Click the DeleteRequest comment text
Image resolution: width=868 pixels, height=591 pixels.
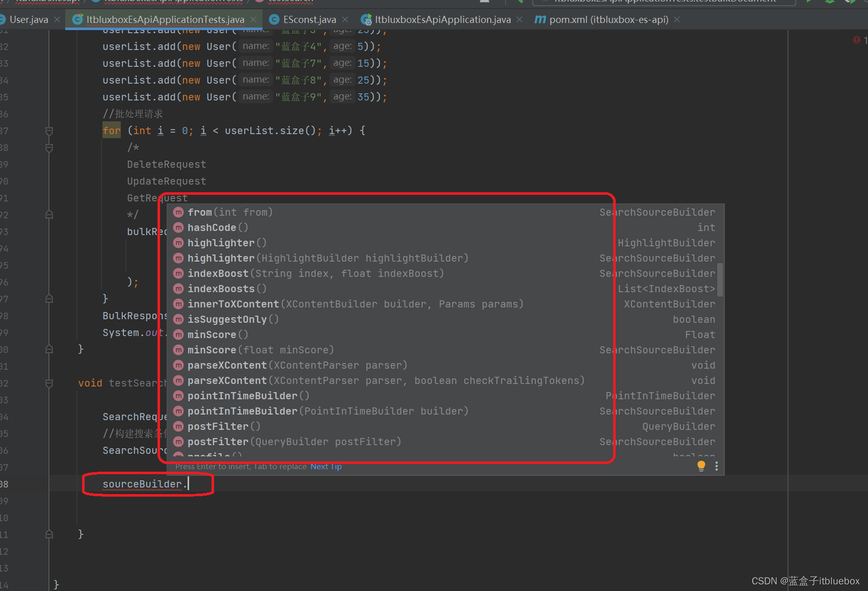pyautogui.click(x=167, y=164)
